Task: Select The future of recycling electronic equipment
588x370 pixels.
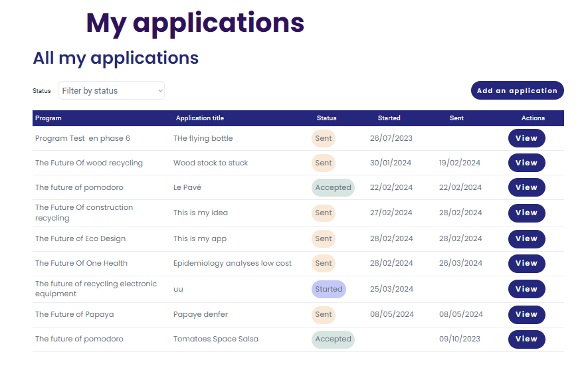Action: [96, 289]
